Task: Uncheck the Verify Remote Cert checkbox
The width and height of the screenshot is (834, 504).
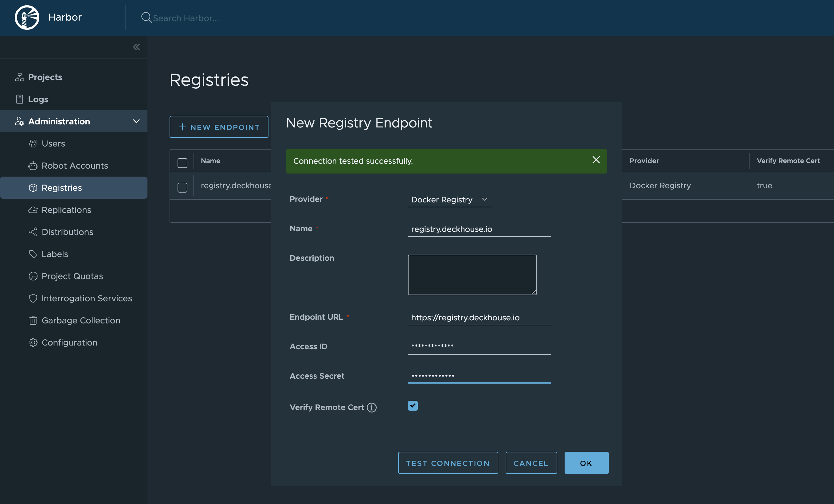Action: [x=412, y=406]
